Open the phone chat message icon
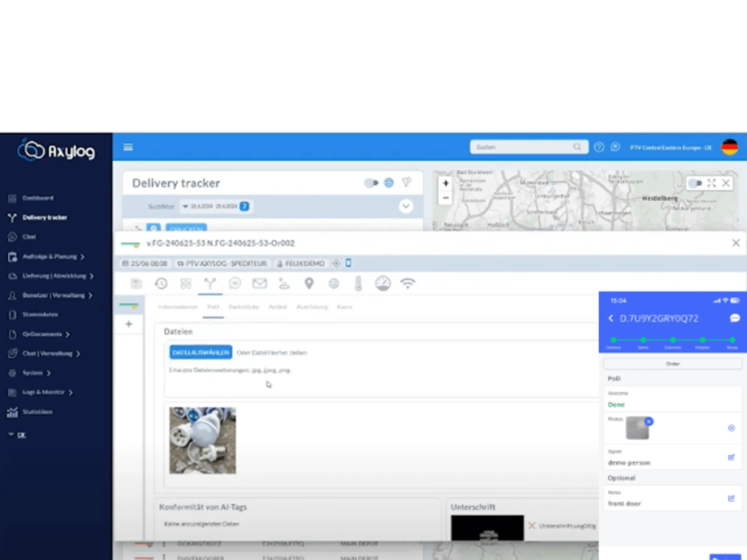Viewport: 747px width, 560px height. (735, 318)
